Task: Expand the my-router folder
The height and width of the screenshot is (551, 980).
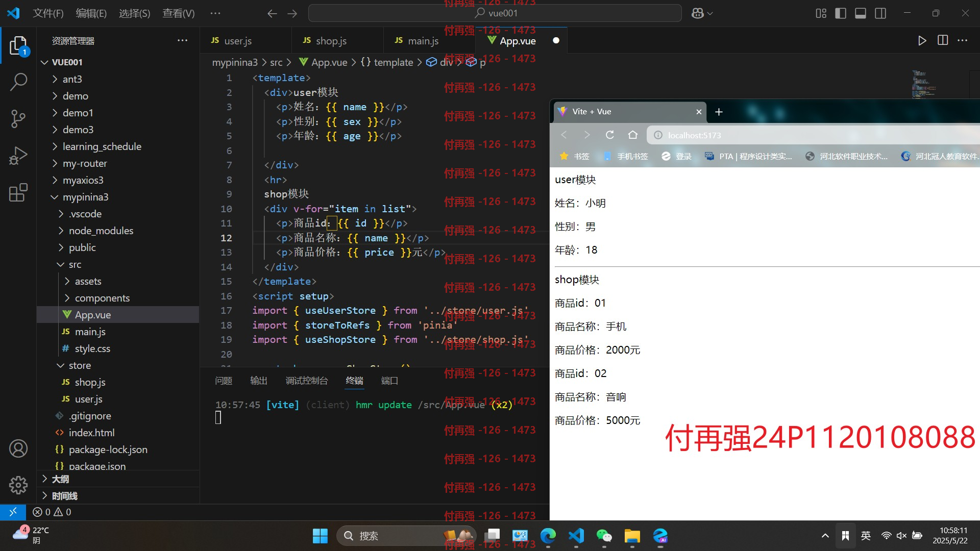Action: [85, 163]
